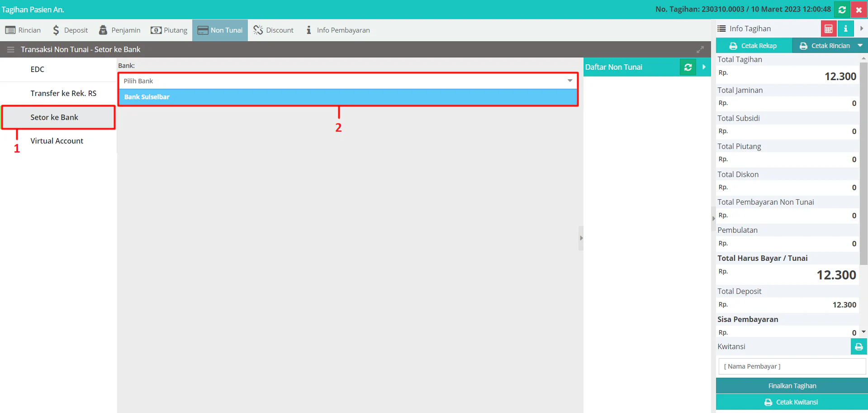This screenshot has width=868, height=413.
Task: Choose Bank Sulselbar from the list
Action: pos(348,97)
